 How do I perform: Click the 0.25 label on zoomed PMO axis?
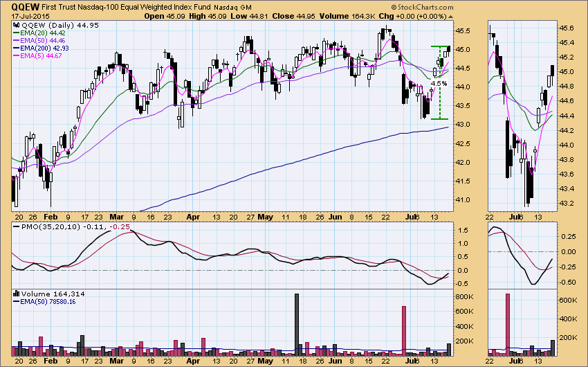[x=569, y=236]
